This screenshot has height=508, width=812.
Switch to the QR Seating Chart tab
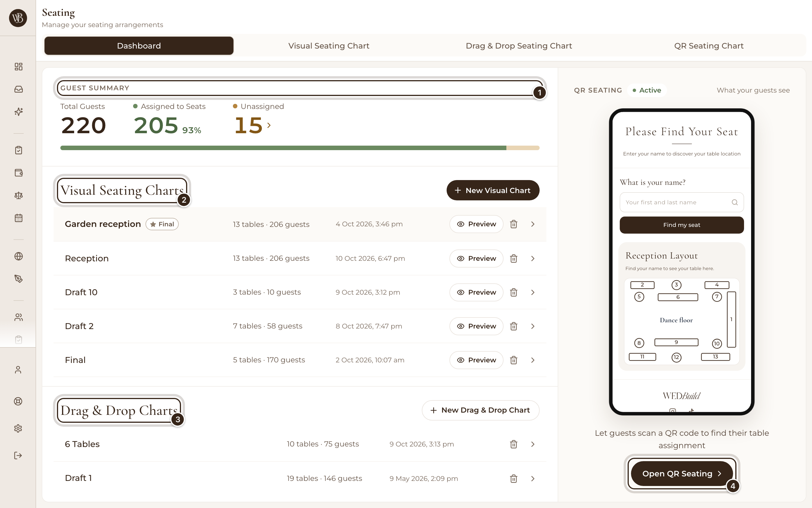click(x=709, y=46)
